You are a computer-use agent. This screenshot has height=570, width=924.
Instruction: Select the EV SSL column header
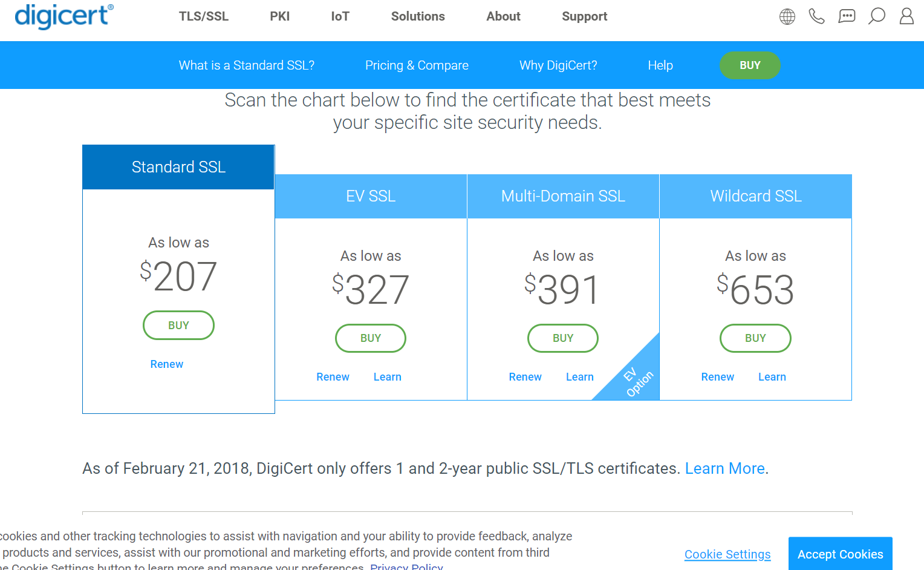pyautogui.click(x=371, y=196)
